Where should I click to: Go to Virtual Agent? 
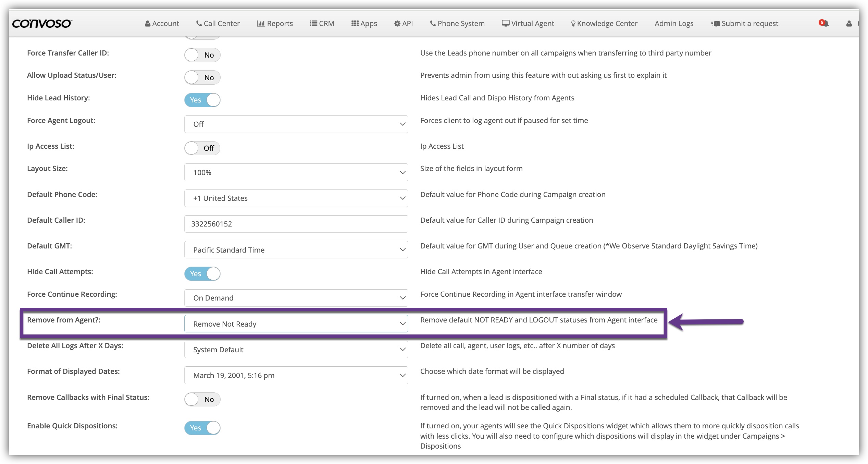[x=528, y=23]
